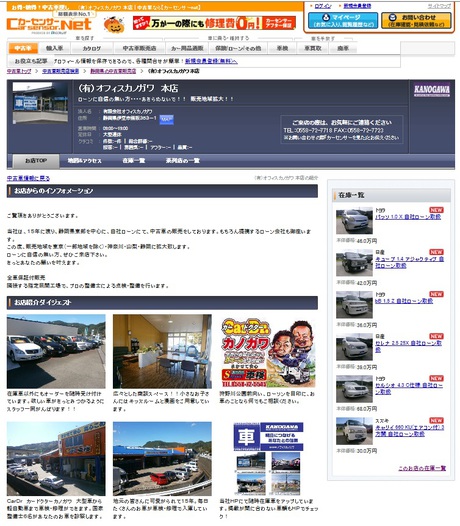This screenshot has height=526, width=460.
Task: Open the KANOGAWA website collage image
Action: [x=268, y=459]
